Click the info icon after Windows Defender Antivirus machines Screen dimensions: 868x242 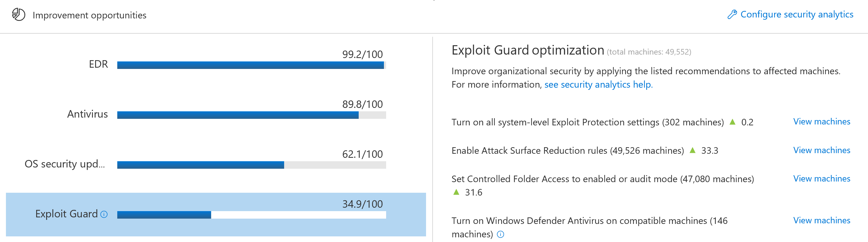[501, 234]
